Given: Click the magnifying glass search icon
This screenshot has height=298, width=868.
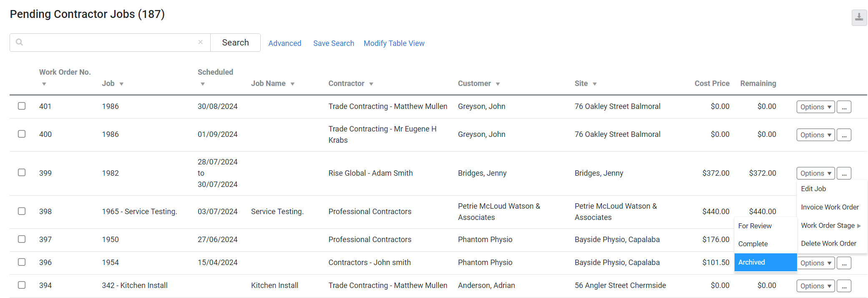Looking at the screenshot, I should pos(19,42).
